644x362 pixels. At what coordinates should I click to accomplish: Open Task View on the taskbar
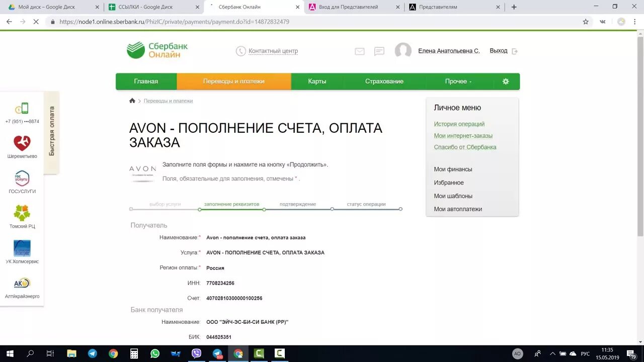pos(50,353)
